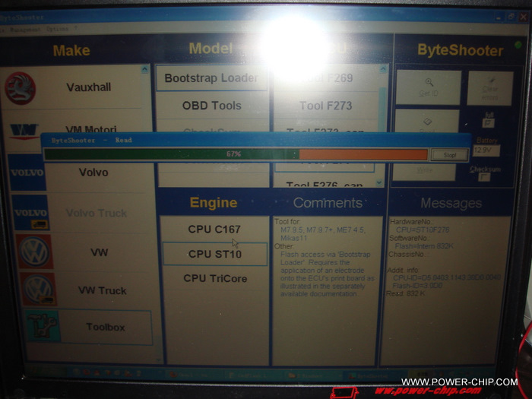Viewport: 532px width, 399px height.
Task: Select the VW car logo icon
Action: [34, 252]
